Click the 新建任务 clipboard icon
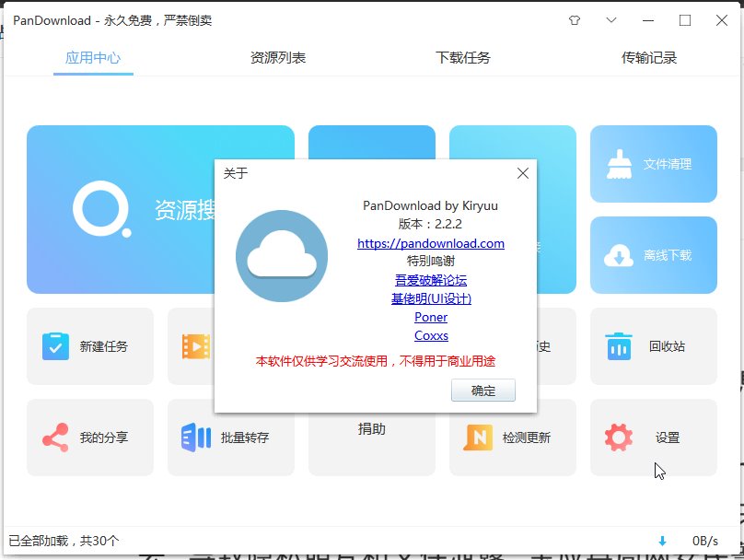 click(x=55, y=346)
